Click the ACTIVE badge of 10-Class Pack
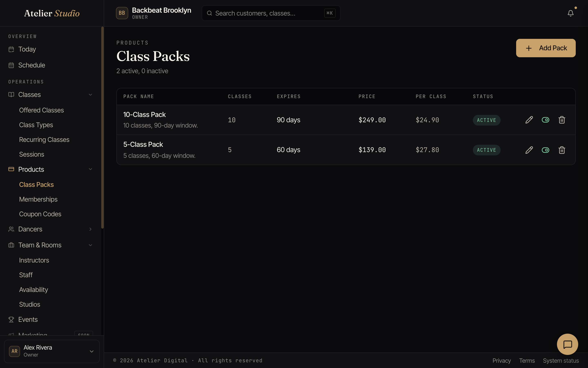588x368 pixels. pos(487,120)
